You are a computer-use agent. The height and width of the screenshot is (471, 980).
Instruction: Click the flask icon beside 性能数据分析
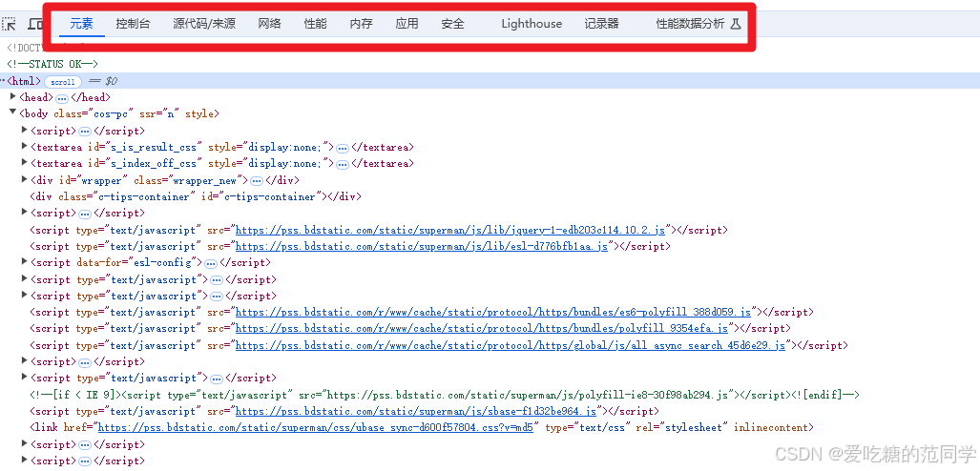coord(736,24)
